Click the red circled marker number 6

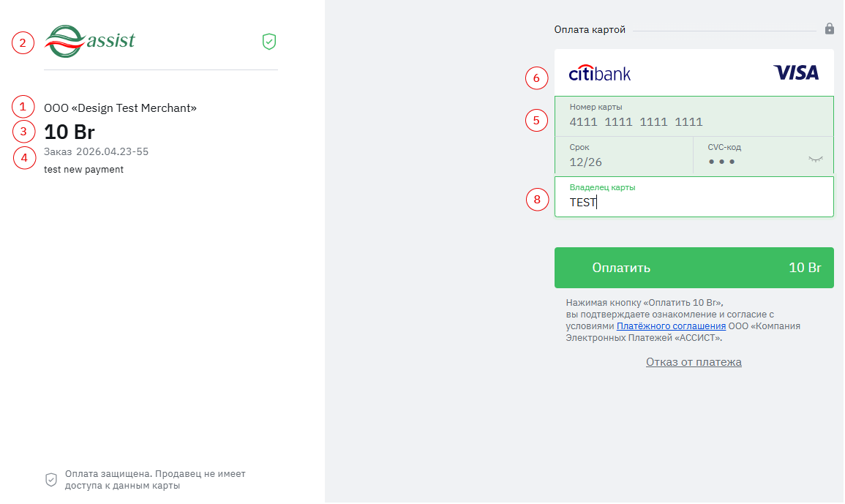[x=536, y=78]
